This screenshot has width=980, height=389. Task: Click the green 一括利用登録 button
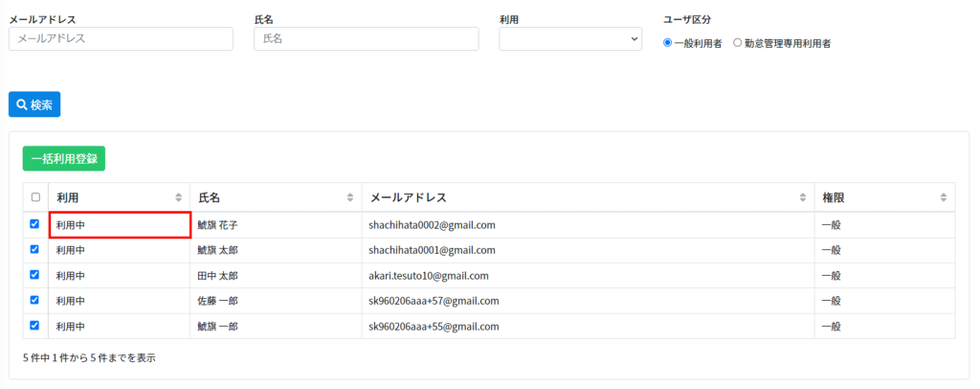64,158
